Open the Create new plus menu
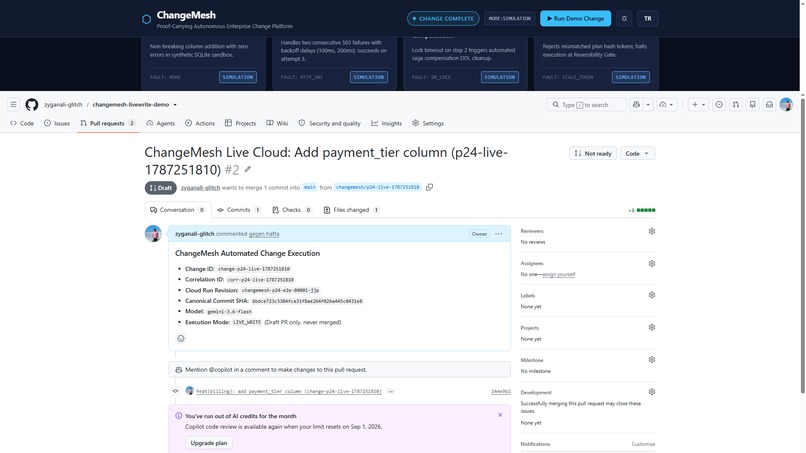The image size is (806, 453). (698, 104)
